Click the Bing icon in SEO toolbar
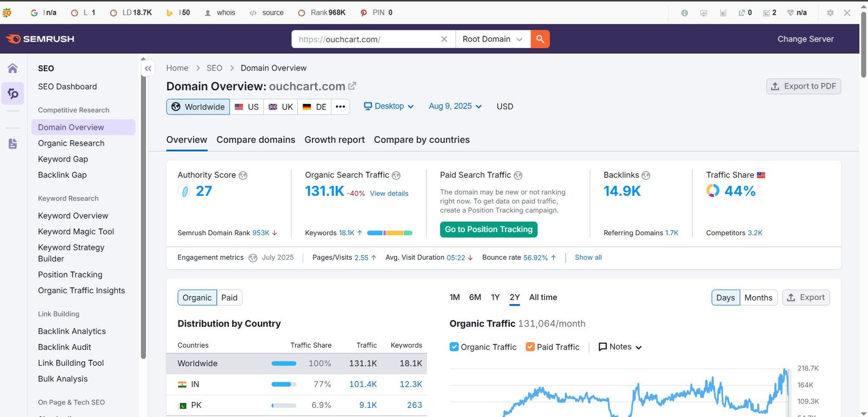 click(x=170, y=12)
